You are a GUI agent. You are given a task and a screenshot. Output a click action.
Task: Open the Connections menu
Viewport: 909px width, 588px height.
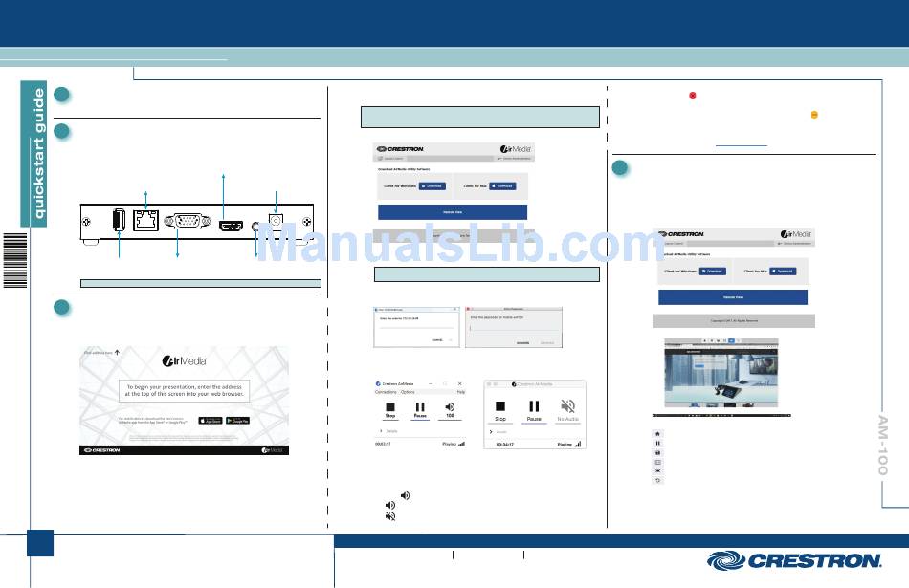tap(386, 392)
